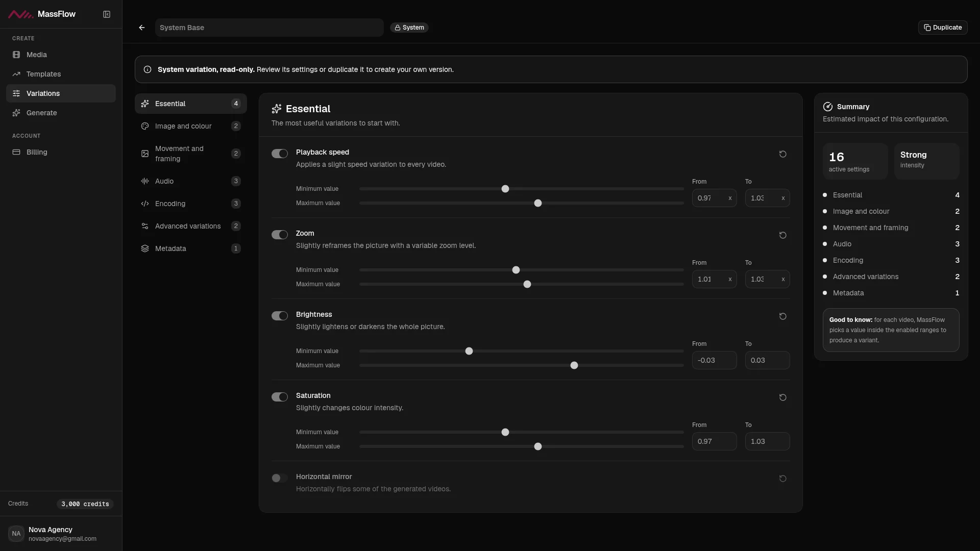The width and height of the screenshot is (980, 551).
Task: Collapse the sidebar panel icon
Action: (x=107, y=14)
